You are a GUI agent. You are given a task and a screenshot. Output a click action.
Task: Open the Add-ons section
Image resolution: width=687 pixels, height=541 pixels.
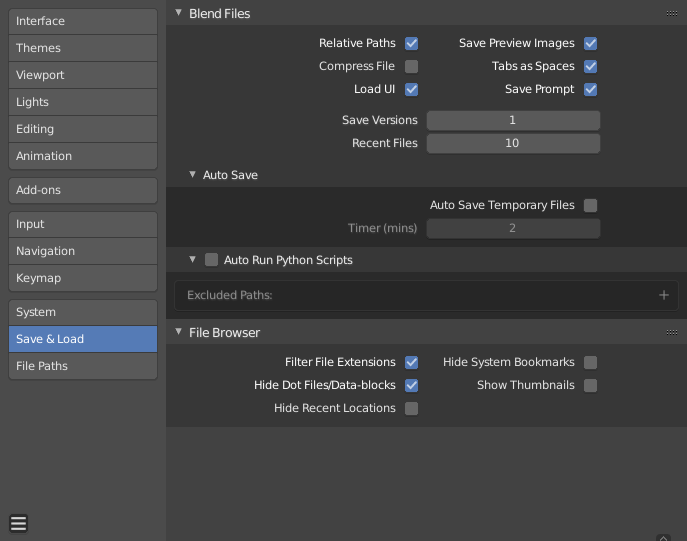[x=83, y=190]
